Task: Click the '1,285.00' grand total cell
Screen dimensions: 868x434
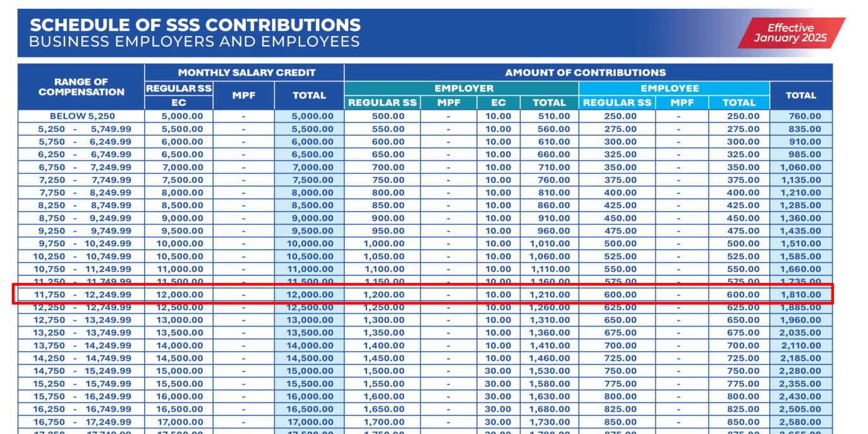Action: click(x=801, y=205)
